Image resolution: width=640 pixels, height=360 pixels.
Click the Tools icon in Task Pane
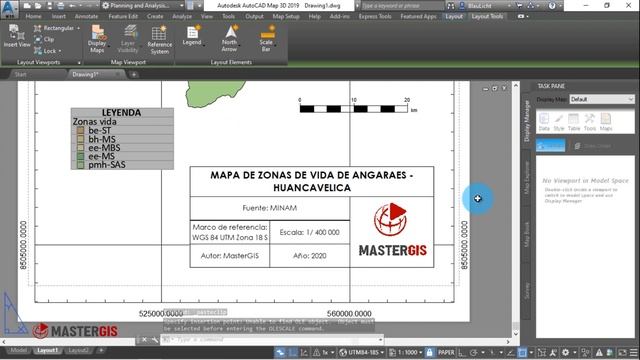[x=589, y=122]
